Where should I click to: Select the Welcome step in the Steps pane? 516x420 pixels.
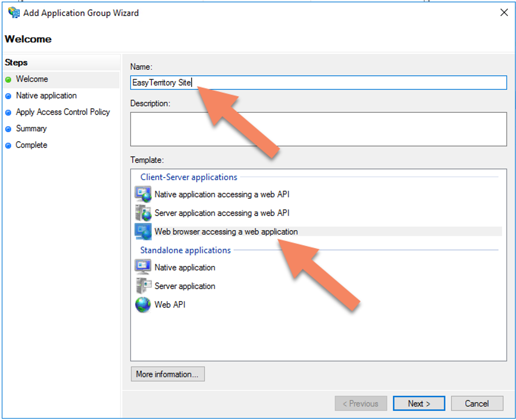pos(32,79)
